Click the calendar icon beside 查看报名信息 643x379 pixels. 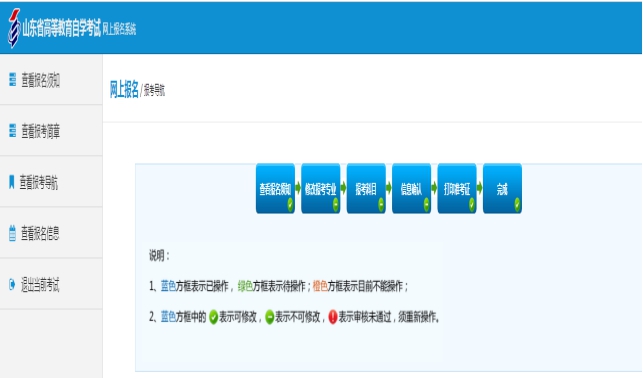tap(12, 233)
